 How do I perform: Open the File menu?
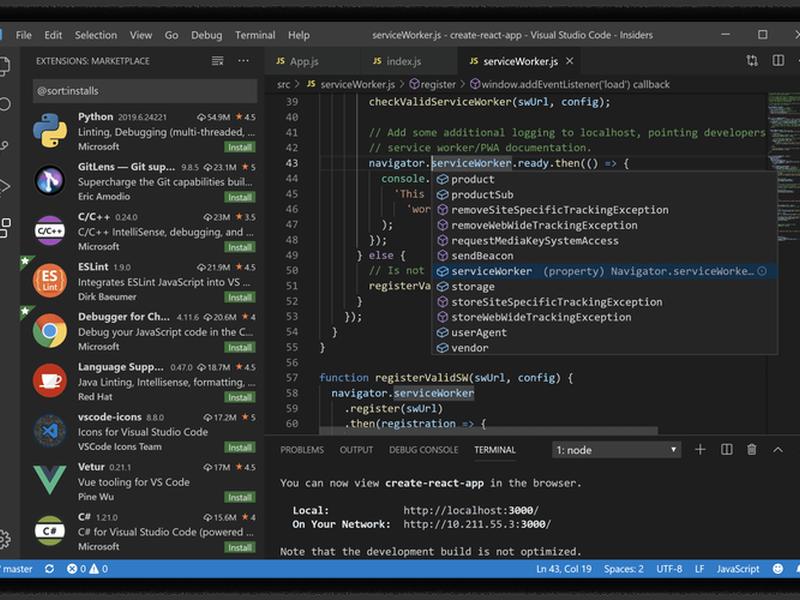pos(23,35)
